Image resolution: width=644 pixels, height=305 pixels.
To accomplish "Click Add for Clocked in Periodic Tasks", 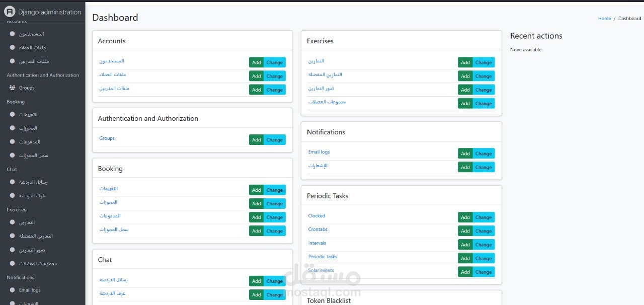I will [x=465, y=217].
